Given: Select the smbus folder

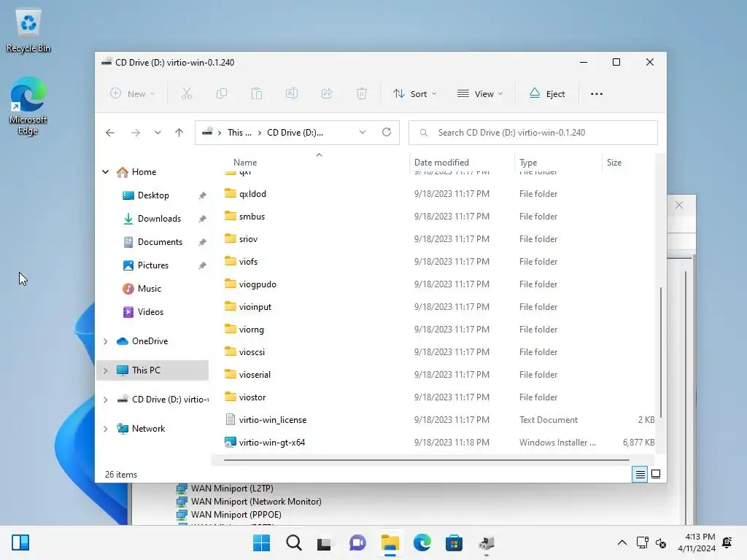Looking at the screenshot, I should pyautogui.click(x=252, y=216).
